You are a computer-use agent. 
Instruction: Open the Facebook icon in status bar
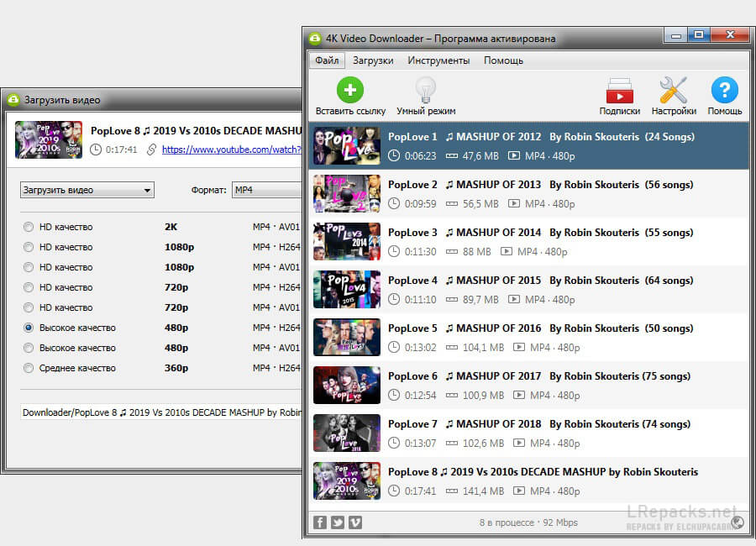tap(320, 522)
